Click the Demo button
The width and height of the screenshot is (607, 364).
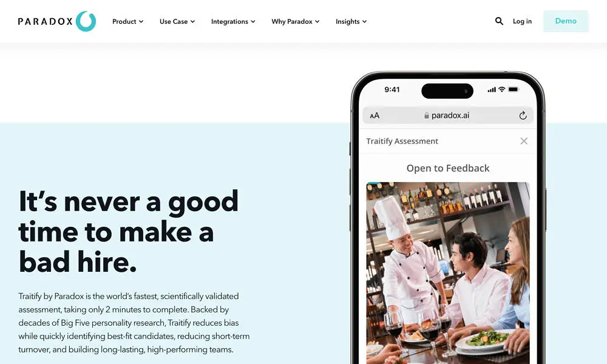click(566, 21)
